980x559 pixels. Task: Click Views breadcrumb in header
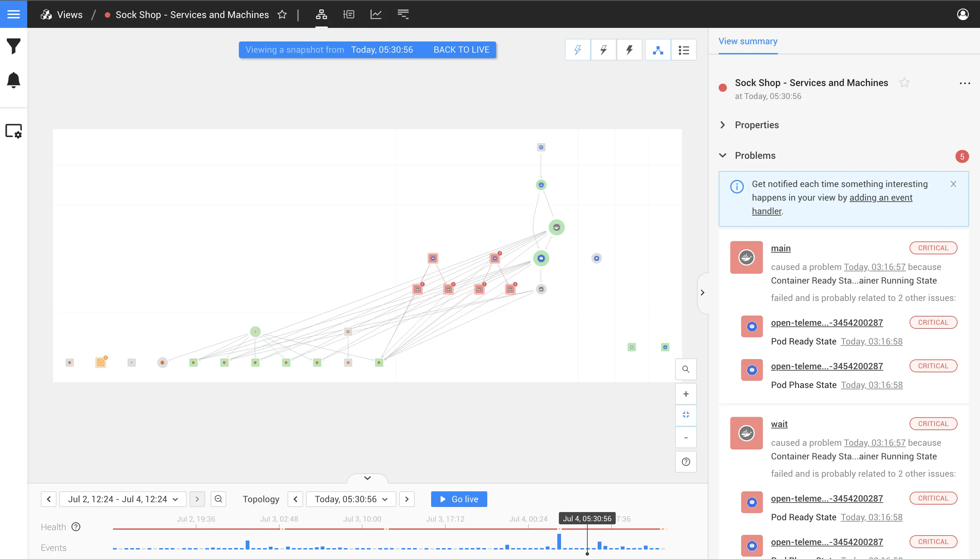click(69, 15)
